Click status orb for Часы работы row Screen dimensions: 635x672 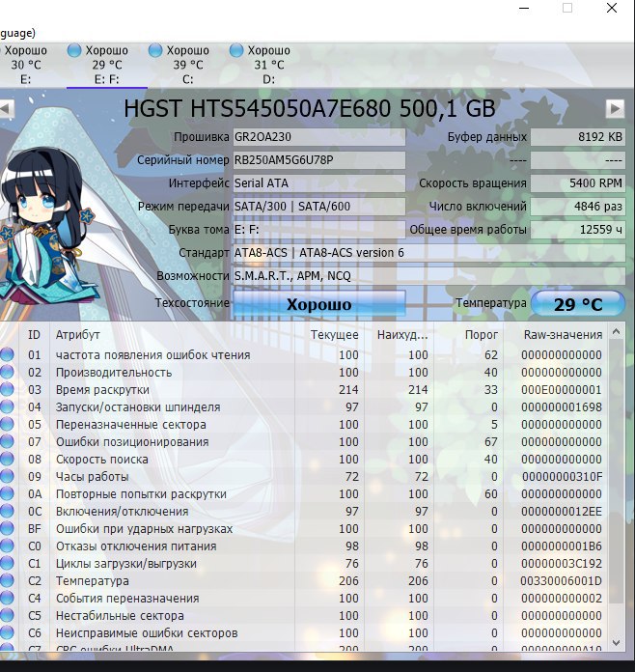[x=7, y=476]
